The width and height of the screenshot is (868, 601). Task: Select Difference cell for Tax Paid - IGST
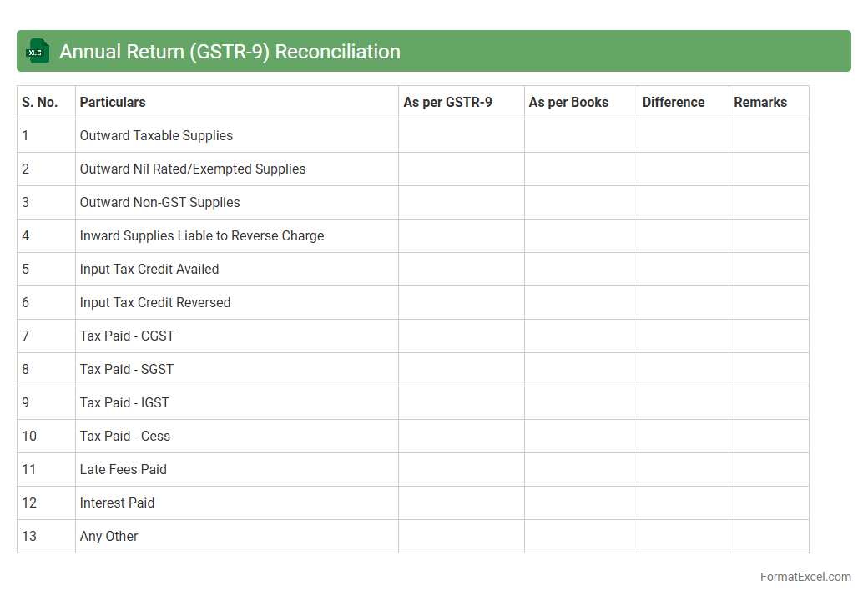tap(683, 403)
